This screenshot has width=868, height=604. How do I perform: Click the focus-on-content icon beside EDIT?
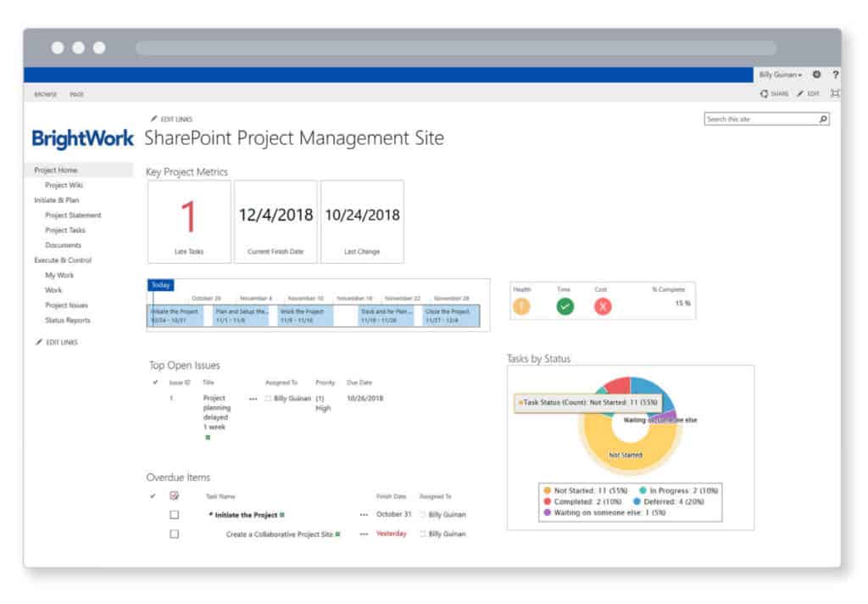(835, 93)
